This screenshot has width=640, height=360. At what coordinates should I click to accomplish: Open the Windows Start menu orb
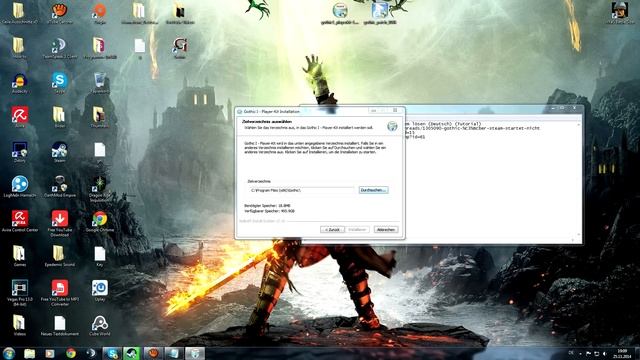pyautogui.click(x=9, y=353)
